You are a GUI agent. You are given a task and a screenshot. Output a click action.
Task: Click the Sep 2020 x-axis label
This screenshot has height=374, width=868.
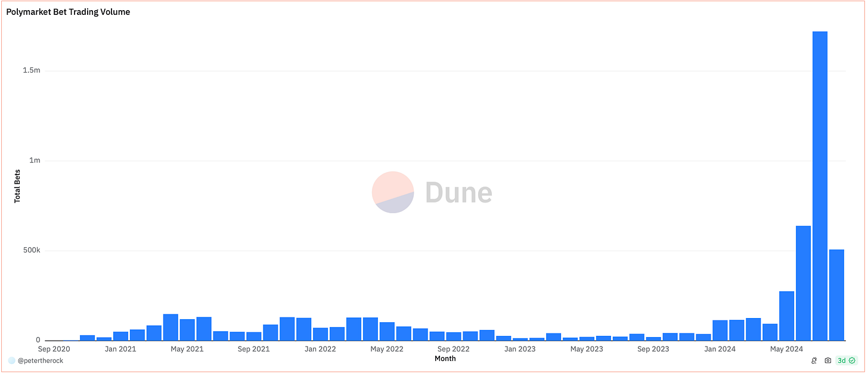[x=54, y=349]
